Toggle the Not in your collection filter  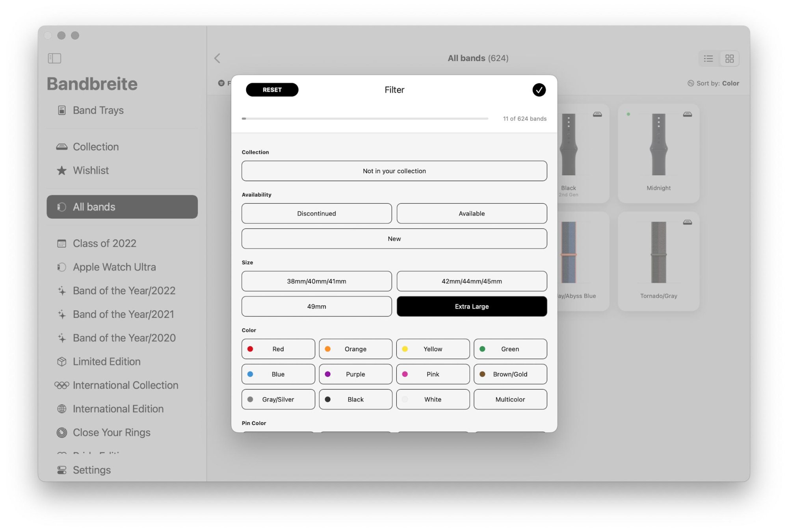[394, 171]
